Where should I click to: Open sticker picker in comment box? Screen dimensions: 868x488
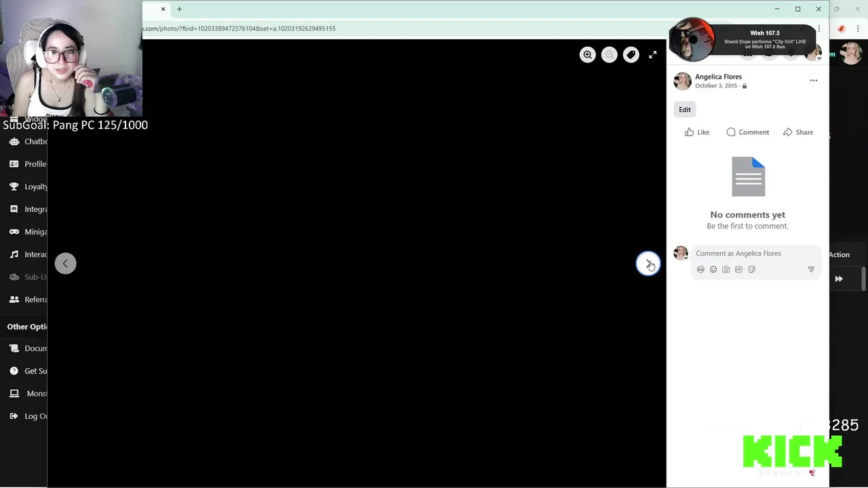751,269
